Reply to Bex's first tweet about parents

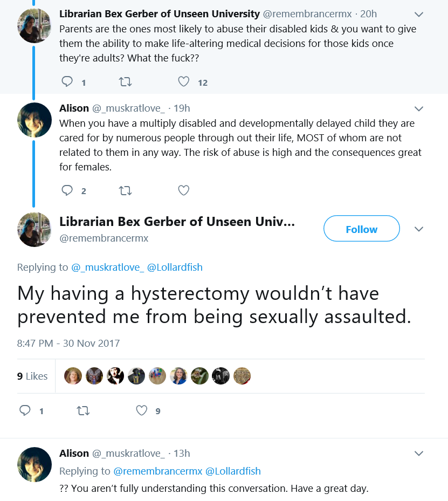(x=67, y=82)
